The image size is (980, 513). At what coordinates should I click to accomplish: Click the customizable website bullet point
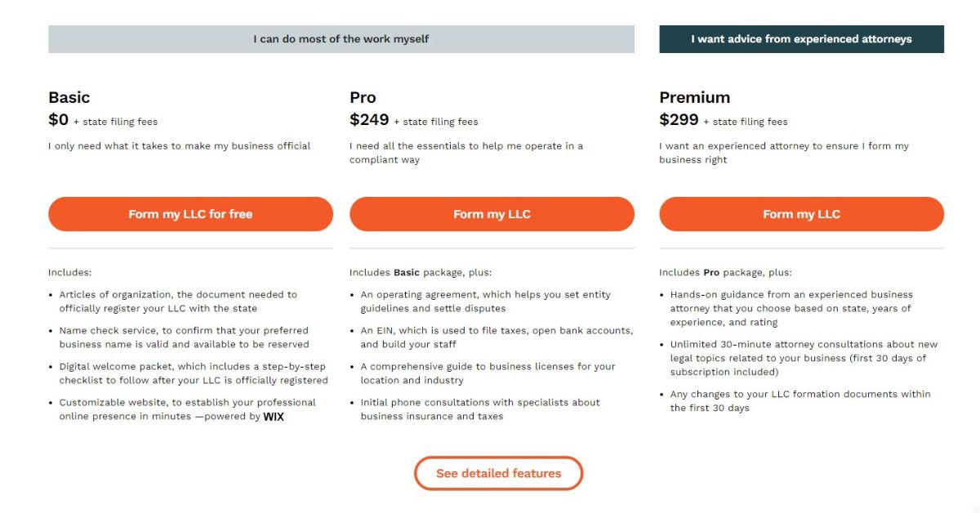click(183, 408)
